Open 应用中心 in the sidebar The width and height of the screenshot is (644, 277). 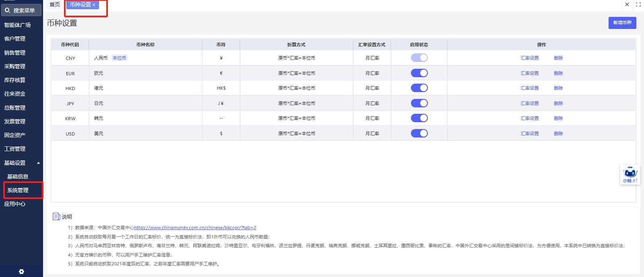tap(14, 204)
